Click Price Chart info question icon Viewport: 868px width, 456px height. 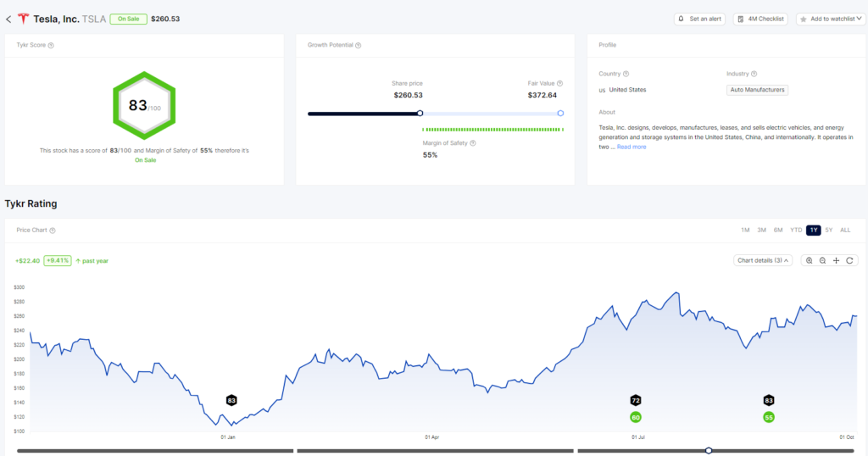tap(53, 231)
